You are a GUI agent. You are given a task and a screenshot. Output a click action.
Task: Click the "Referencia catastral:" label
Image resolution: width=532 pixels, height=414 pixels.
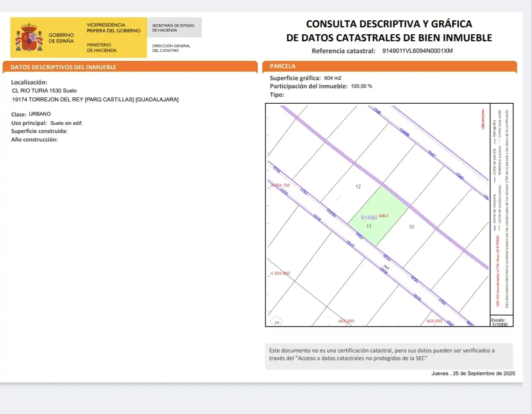coord(343,51)
